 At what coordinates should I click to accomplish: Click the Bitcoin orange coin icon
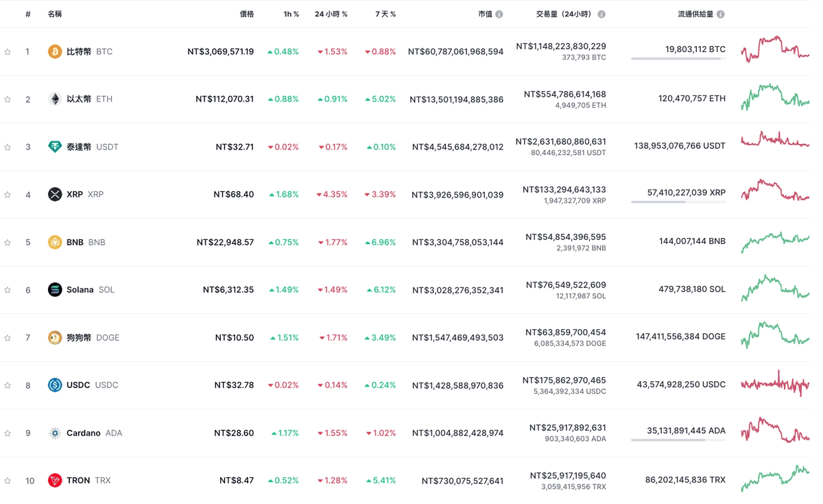pos(55,51)
